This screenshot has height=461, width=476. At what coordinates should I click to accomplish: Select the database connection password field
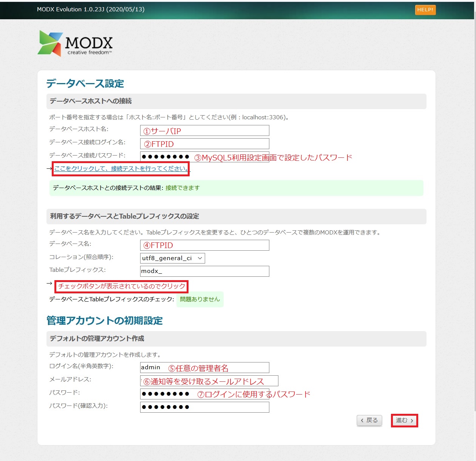coord(204,157)
